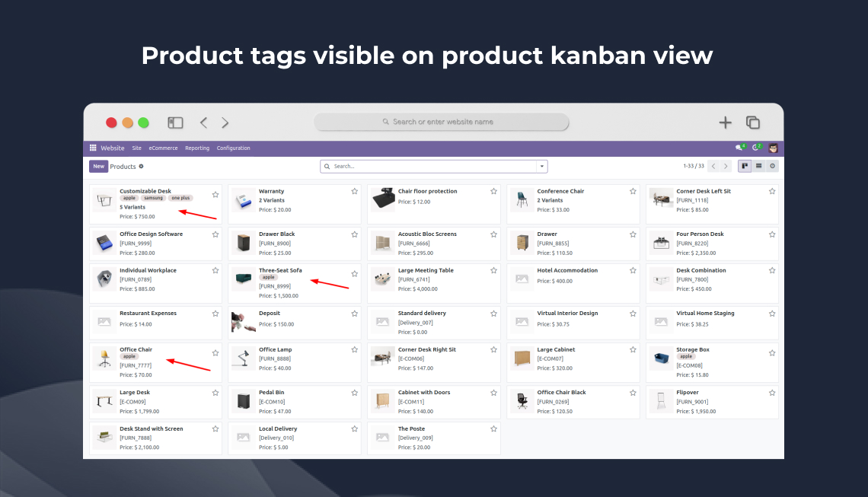The height and width of the screenshot is (497, 868).
Task: Show tab overview icon in browser
Action: click(753, 123)
